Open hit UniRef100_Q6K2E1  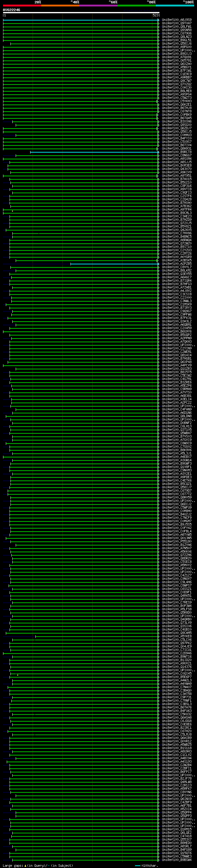pyautogui.click(x=177, y=105)
